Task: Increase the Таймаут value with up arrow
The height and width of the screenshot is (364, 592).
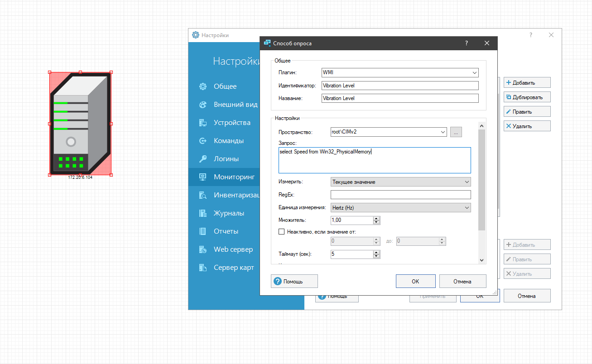Action: click(376, 252)
